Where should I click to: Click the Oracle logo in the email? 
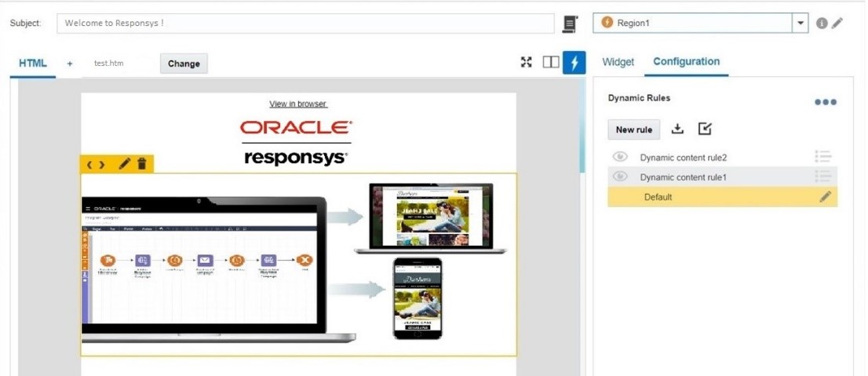[296, 127]
